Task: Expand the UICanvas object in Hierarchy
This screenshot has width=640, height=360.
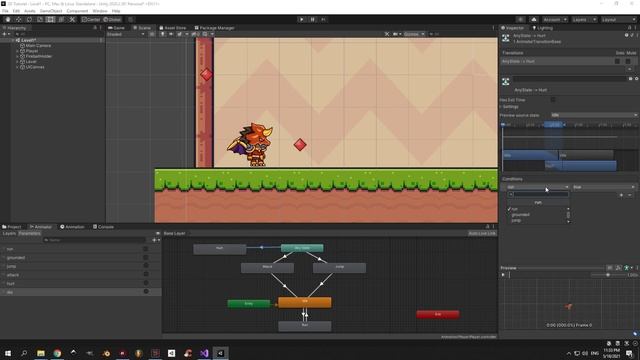Action: pyautogui.click(x=17, y=67)
